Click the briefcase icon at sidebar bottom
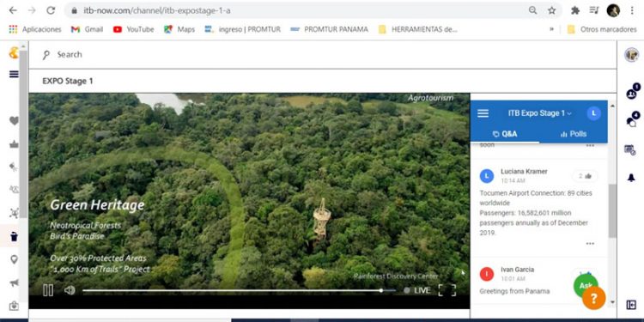Image resolution: width=644 pixels, height=322 pixels. coord(14,306)
